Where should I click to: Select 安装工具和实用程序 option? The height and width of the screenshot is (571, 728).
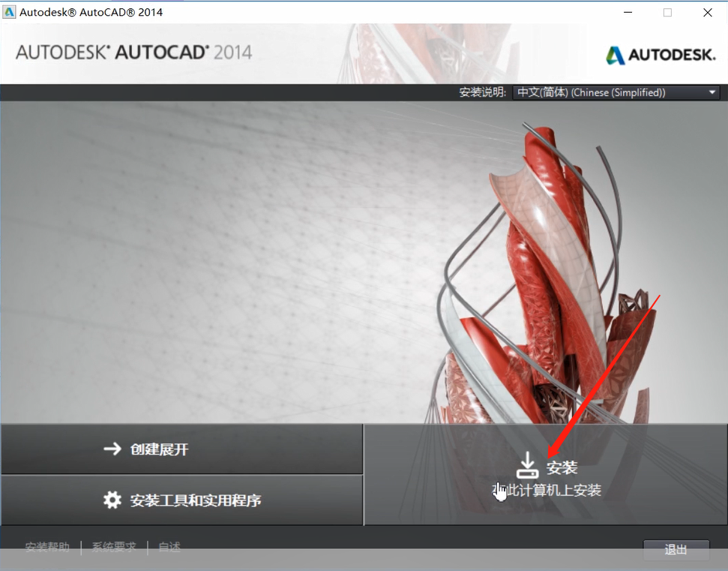189,500
